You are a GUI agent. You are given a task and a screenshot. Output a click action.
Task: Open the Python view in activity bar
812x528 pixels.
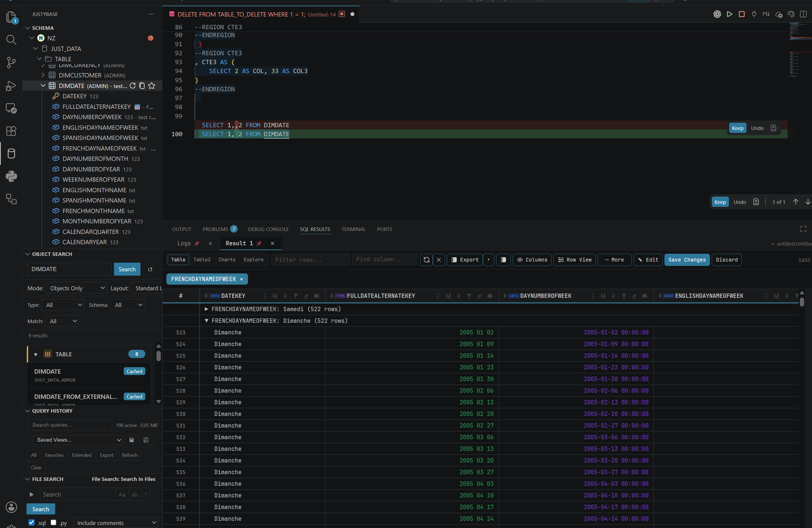pyautogui.click(x=11, y=177)
